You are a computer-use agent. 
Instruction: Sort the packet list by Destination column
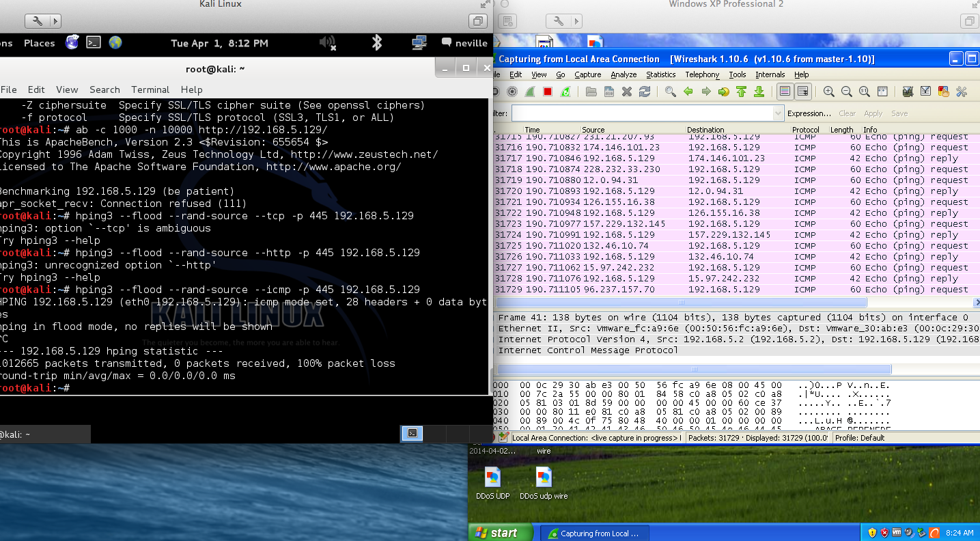[738, 130]
